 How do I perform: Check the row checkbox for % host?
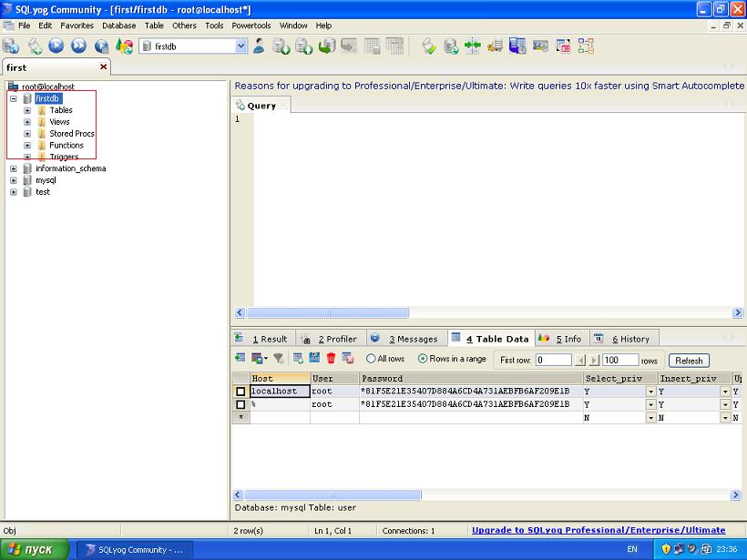click(240, 404)
